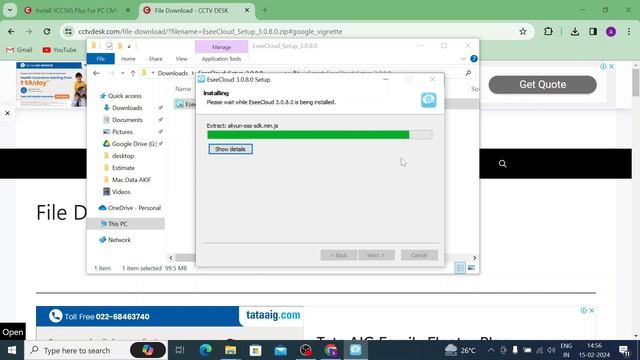This screenshot has height=360, width=640.
Task: Click the installation progress bar
Action: (319, 135)
